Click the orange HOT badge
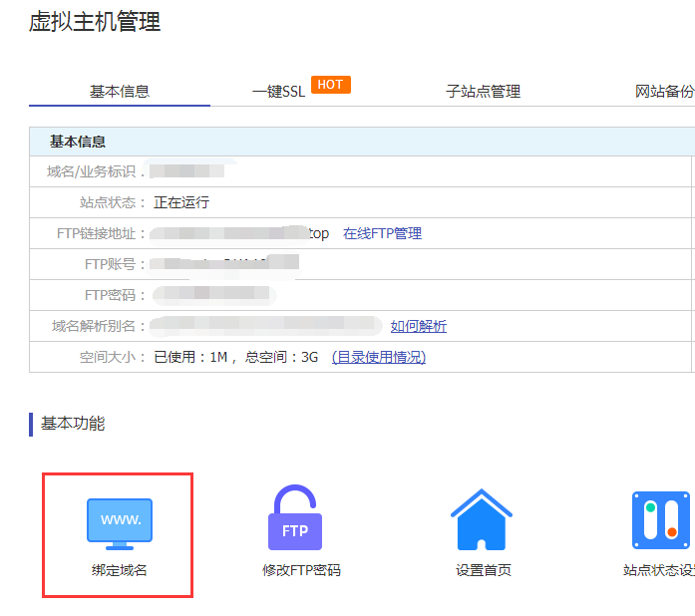This screenshot has width=695, height=616. tap(330, 85)
